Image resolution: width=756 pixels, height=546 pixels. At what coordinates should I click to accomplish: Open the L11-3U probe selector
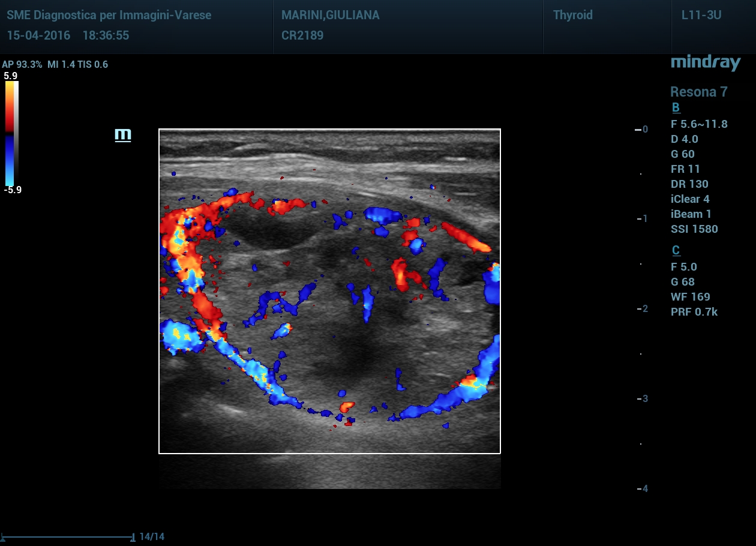[701, 16]
